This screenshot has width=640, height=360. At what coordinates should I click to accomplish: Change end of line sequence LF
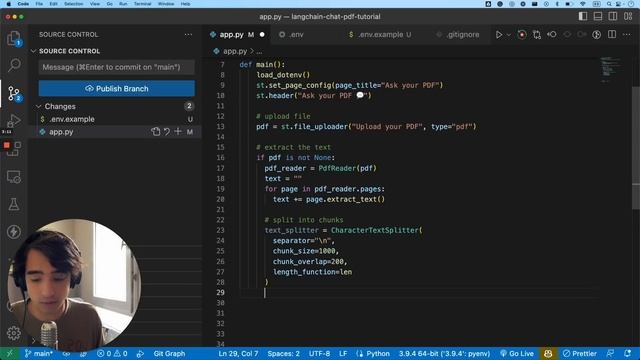(343, 353)
